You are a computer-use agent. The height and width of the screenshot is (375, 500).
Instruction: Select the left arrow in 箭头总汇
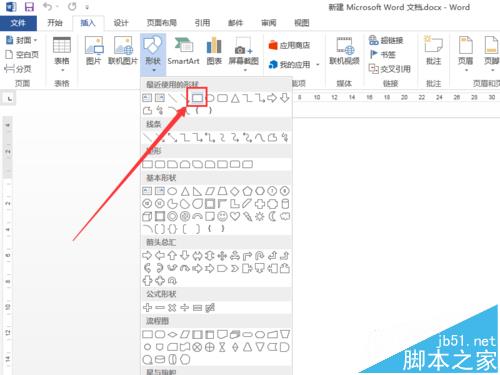coord(160,256)
